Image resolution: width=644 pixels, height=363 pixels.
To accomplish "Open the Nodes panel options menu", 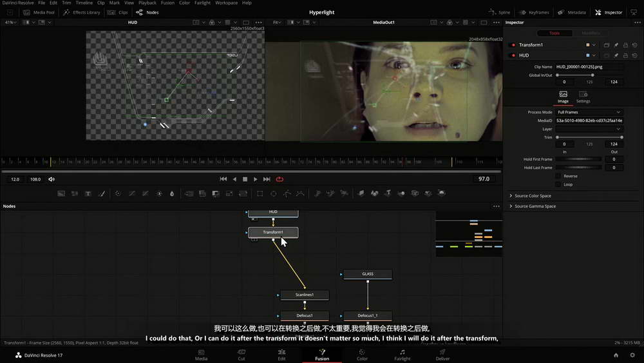I will point(496,206).
